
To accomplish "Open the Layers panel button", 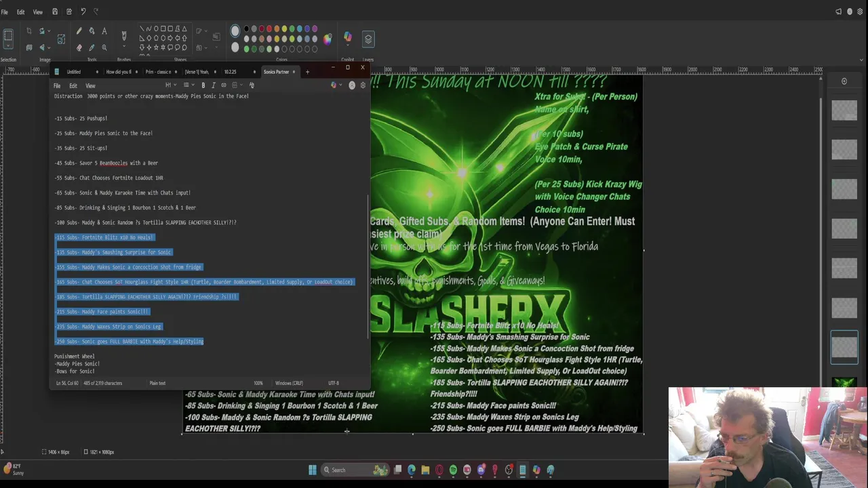I will tap(368, 39).
